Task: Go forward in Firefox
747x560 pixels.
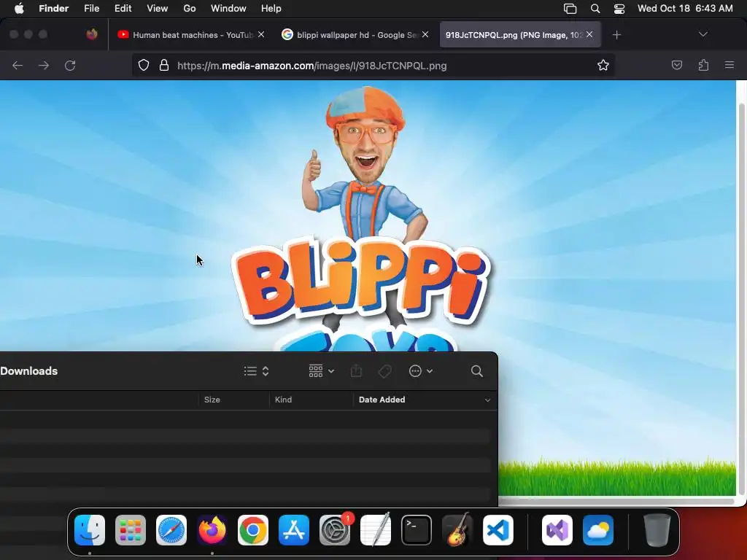Action: point(43,65)
